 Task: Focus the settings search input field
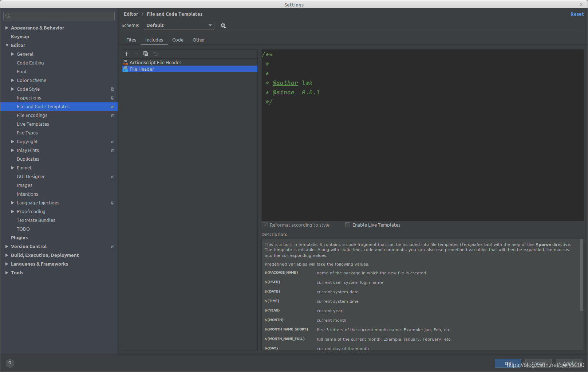point(59,16)
